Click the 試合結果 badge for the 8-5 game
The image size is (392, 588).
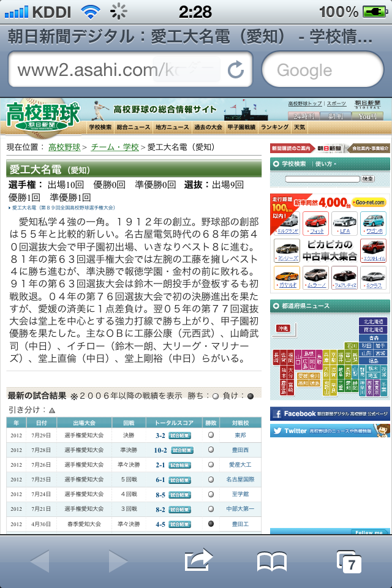(x=179, y=495)
